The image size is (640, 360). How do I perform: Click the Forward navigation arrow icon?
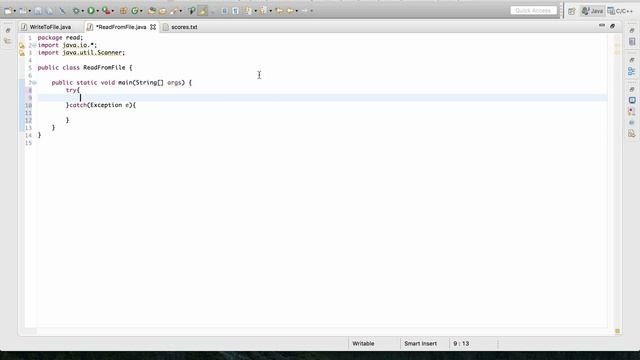pos(304,11)
